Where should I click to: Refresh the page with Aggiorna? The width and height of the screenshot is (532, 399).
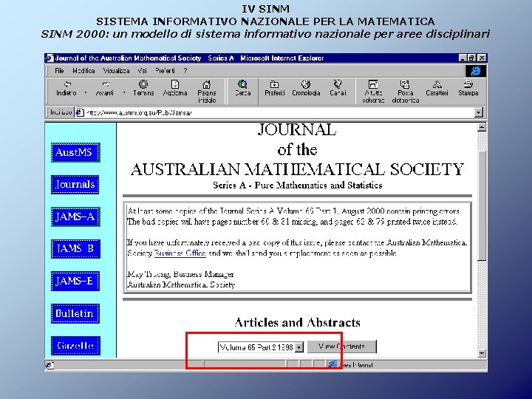pyautogui.click(x=175, y=88)
